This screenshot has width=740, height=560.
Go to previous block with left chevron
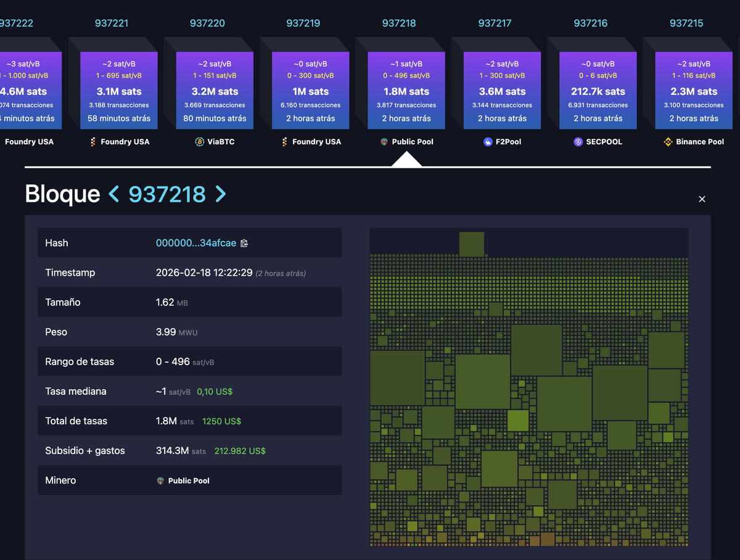pos(114,194)
